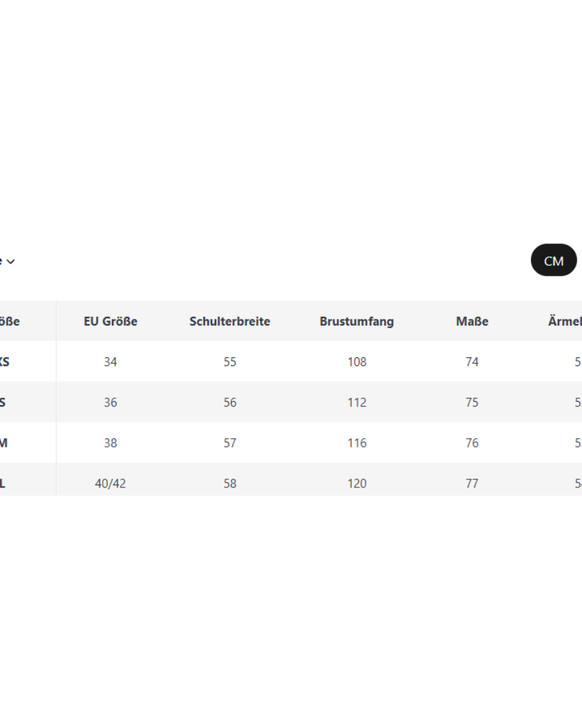Click chest measurement value 116
Screen dimensions: 582x728
(x=356, y=443)
